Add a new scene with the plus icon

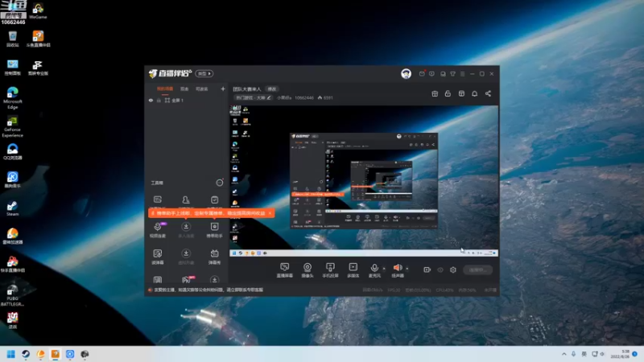223,88
